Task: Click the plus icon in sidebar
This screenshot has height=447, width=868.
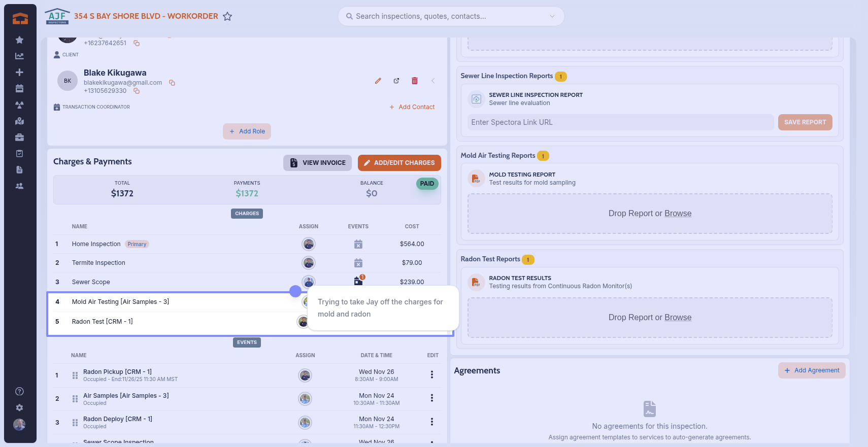Action: tap(19, 72)
